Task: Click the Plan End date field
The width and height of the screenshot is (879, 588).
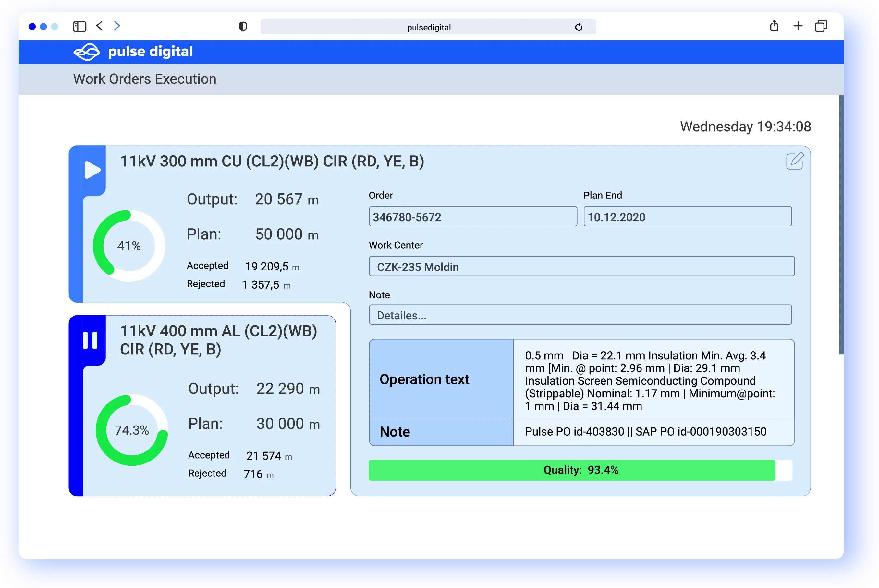Action: (x=687, y=217)
